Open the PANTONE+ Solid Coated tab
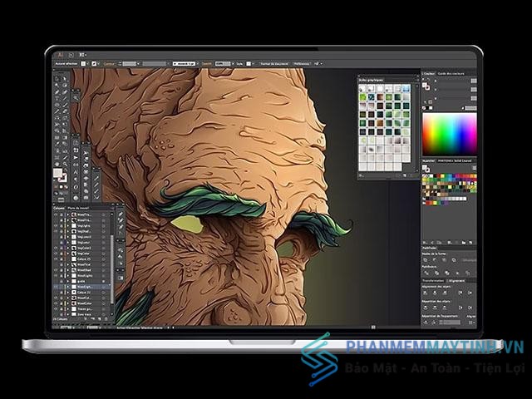The image size is (532, 399). click(454, 160)
